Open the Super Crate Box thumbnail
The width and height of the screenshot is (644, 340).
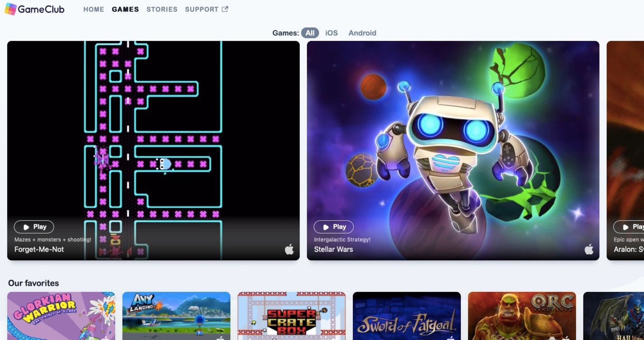coord(291,316)
